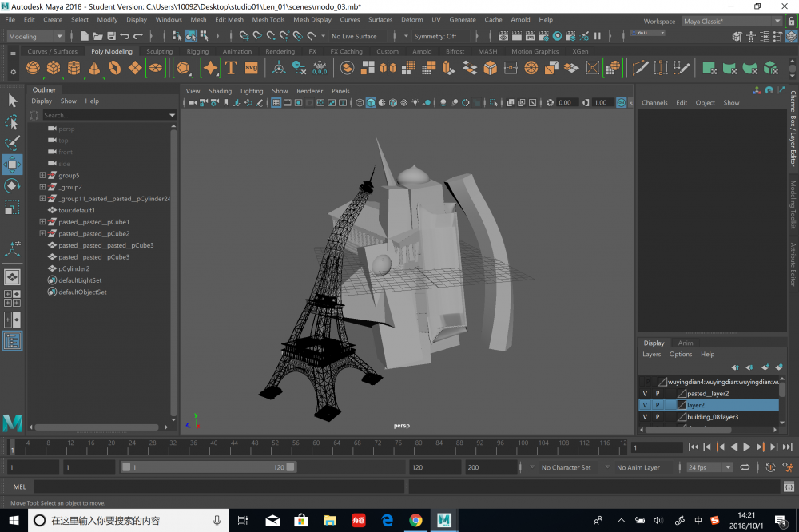Create a polygon sphere from the shelf
This screenshot has width=799, height=532.
click(x=33, y=68)
